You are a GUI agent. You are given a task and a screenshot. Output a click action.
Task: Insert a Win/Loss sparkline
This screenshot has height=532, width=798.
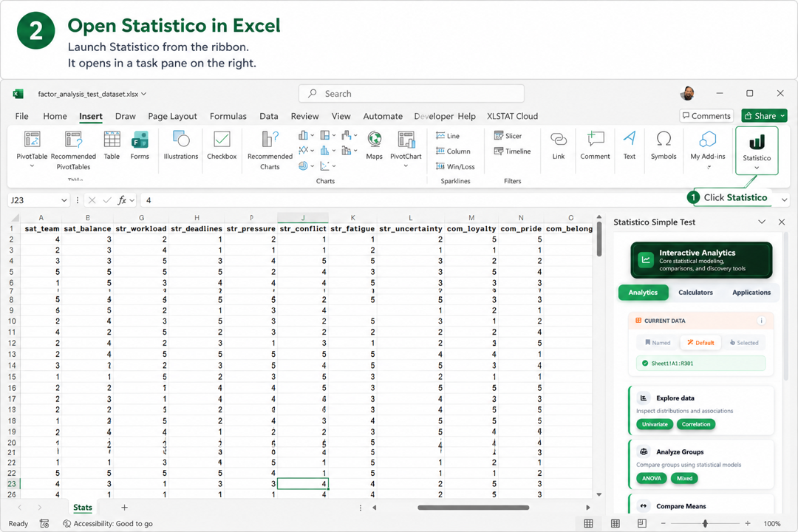coord(455,166)
